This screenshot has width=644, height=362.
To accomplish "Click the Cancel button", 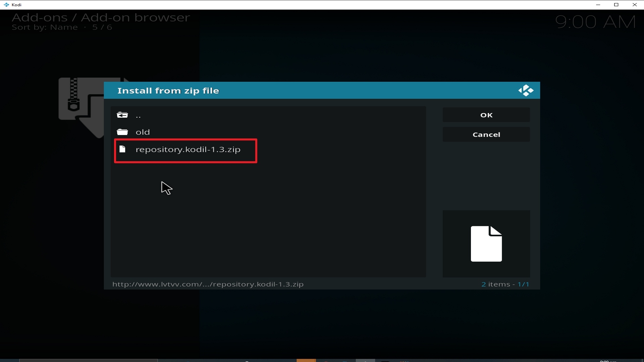I will tap(486, 134).
